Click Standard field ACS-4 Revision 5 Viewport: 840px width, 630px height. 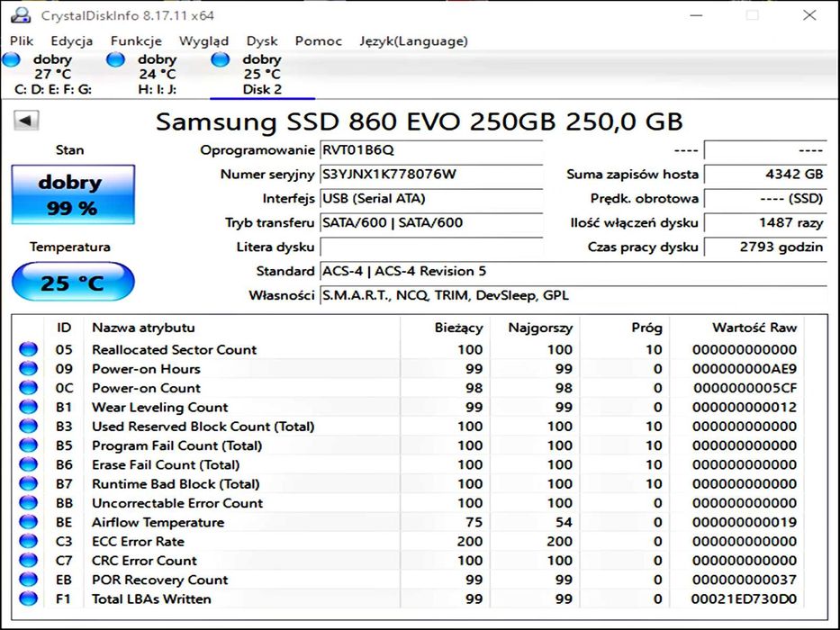click(x=574, y=272)
